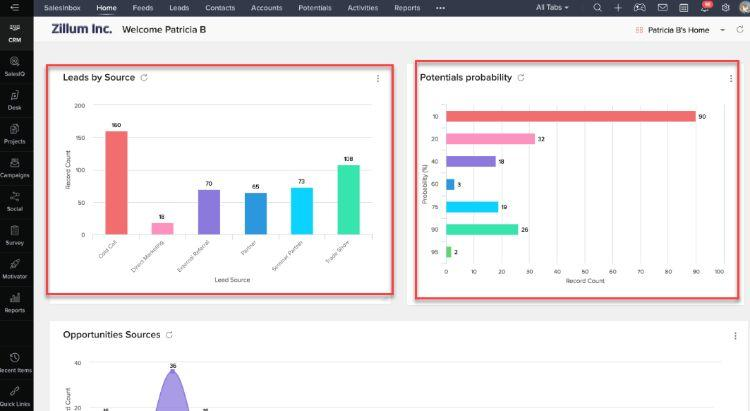The width and height of the screenshot is (750, 411).
Task: Toggle the hamburger menu to collapse sidebar
Action: tap(15, 7)
